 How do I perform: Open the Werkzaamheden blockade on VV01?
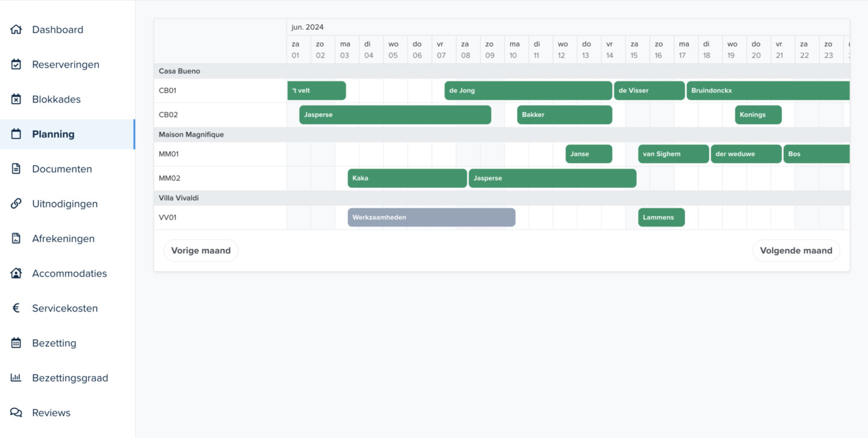point(431,217)
